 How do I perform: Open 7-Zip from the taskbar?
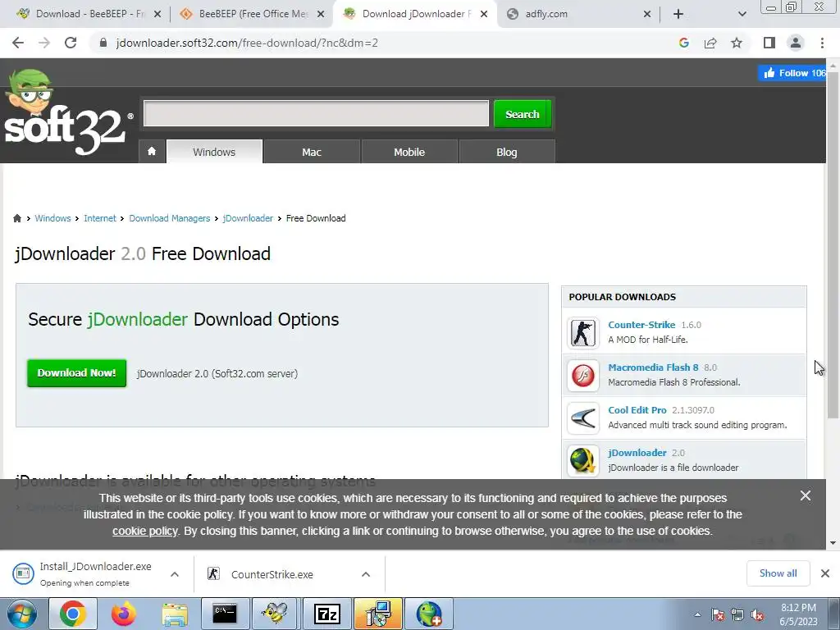(326, 614)
